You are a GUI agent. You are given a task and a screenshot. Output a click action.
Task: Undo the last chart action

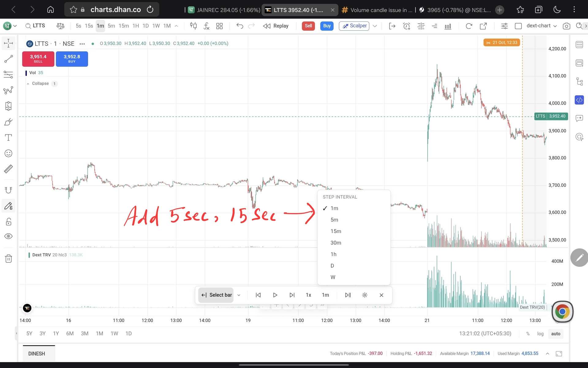pos(240,26)
